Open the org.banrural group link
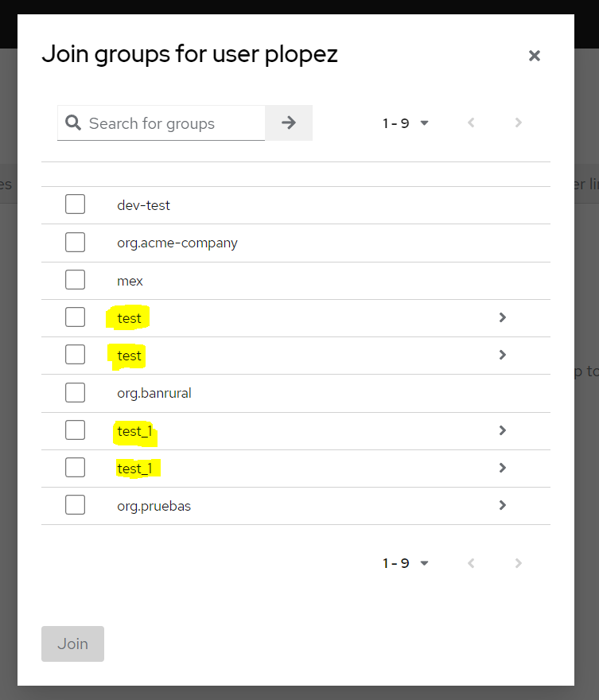Screen dimensions: 599x700 coord(154,392)
